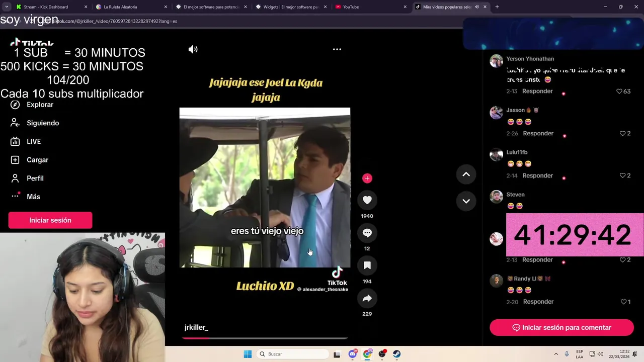The image size is (644, 362).
Task: Open Jasson's profile avatar
Action: [497, 112]
